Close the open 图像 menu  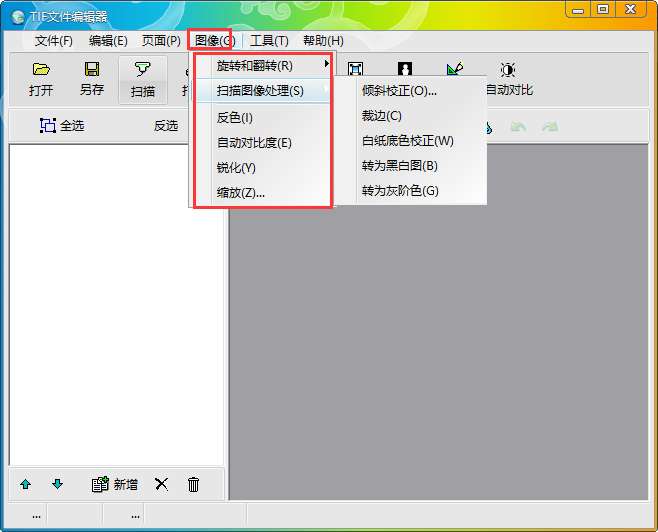tap(214, 41)
